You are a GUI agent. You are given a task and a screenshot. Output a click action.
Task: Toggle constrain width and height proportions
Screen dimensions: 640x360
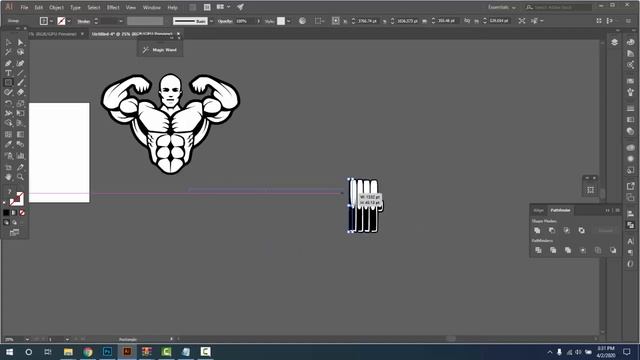coord(467,21)
